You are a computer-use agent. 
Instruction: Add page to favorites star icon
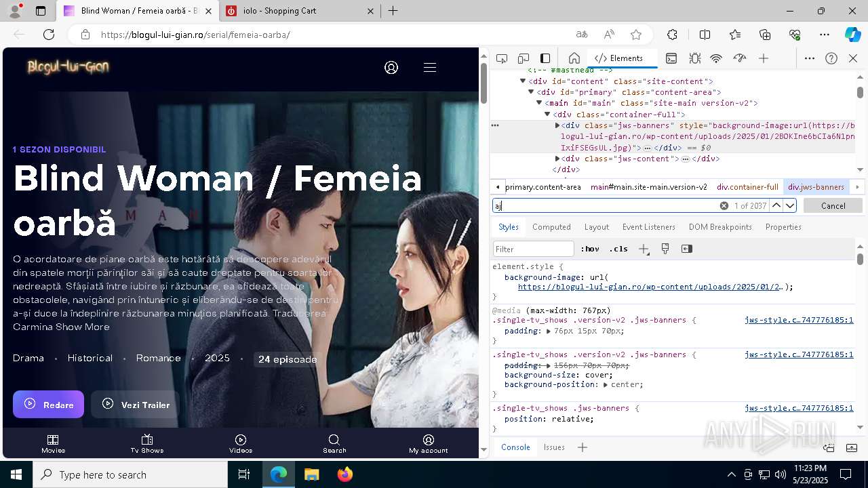click(x=635, y=35)
